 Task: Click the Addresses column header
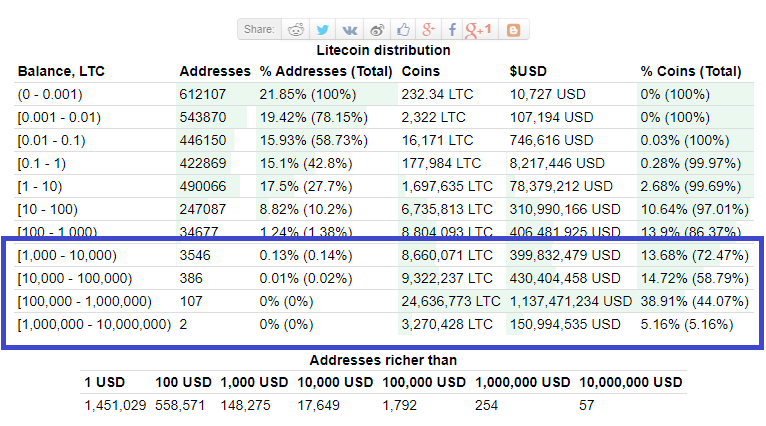tap(215, 71)
